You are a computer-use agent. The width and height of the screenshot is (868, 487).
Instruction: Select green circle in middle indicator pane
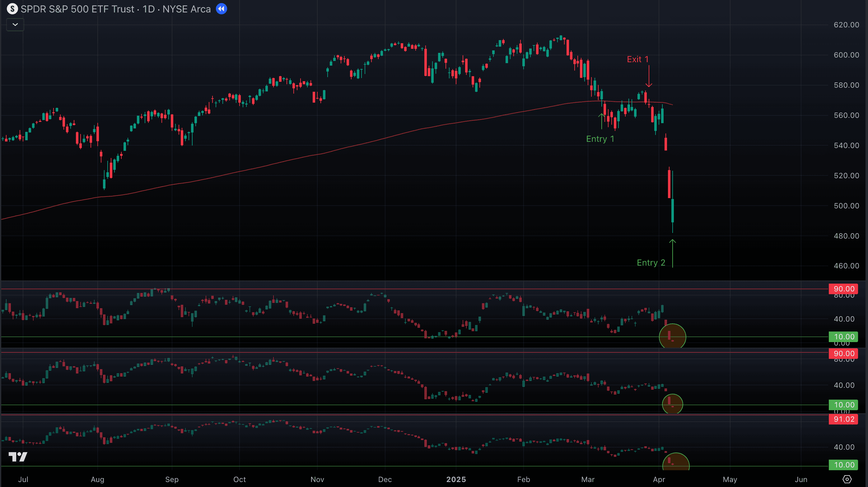click(672, 404)
